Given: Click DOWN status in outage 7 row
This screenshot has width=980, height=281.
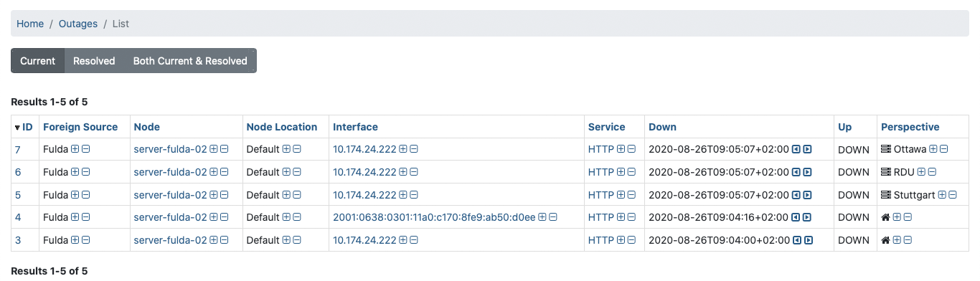Looking at the screenshot, I should tap(854, 149).
